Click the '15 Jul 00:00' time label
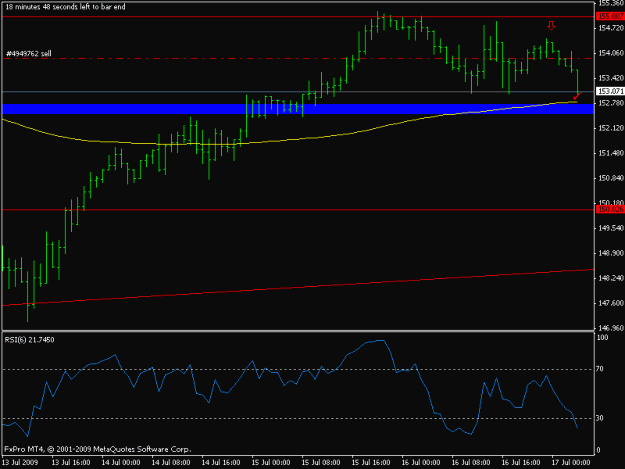The width and height of the screenshot is (625, 469). [x=271, y=462]
